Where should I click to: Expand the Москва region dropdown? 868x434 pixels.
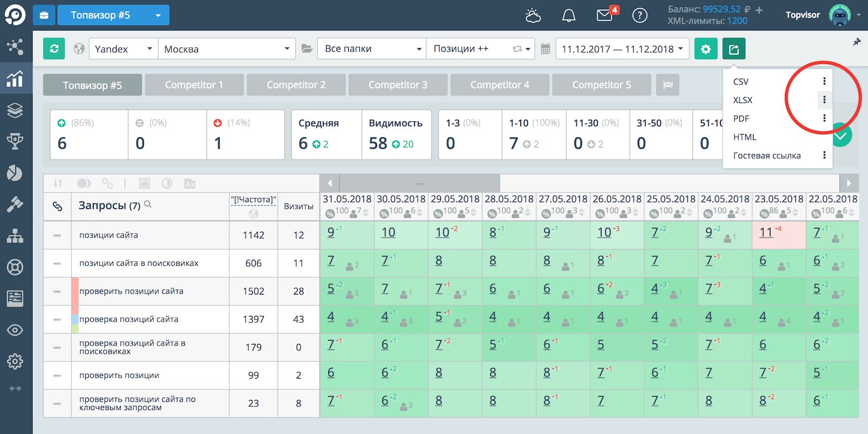(x=226, y=49)
